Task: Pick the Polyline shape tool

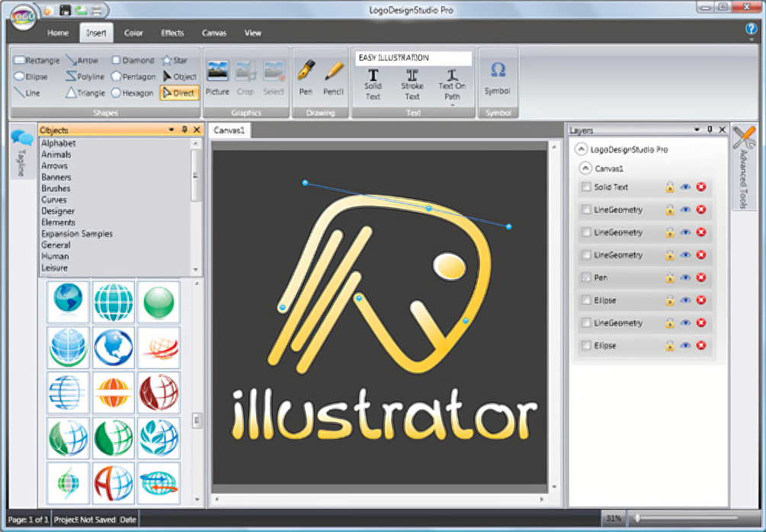Action: pyautogui.click(x=85, y=77)
